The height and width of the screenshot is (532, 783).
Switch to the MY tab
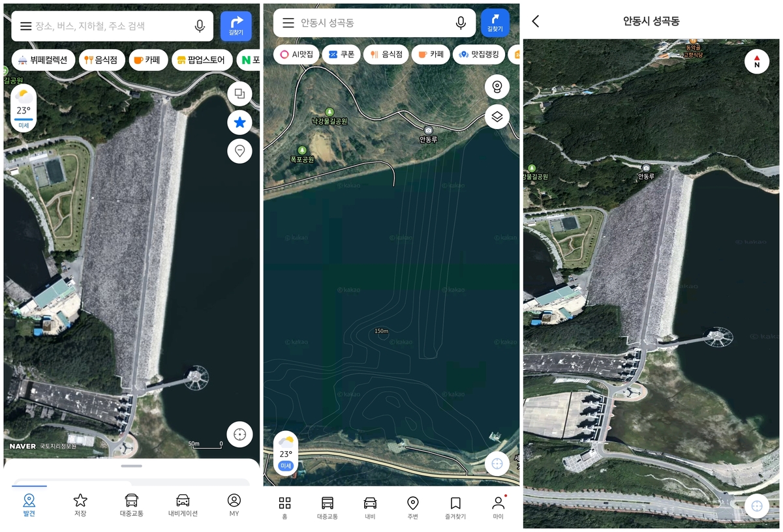click(x=234, y=505)
